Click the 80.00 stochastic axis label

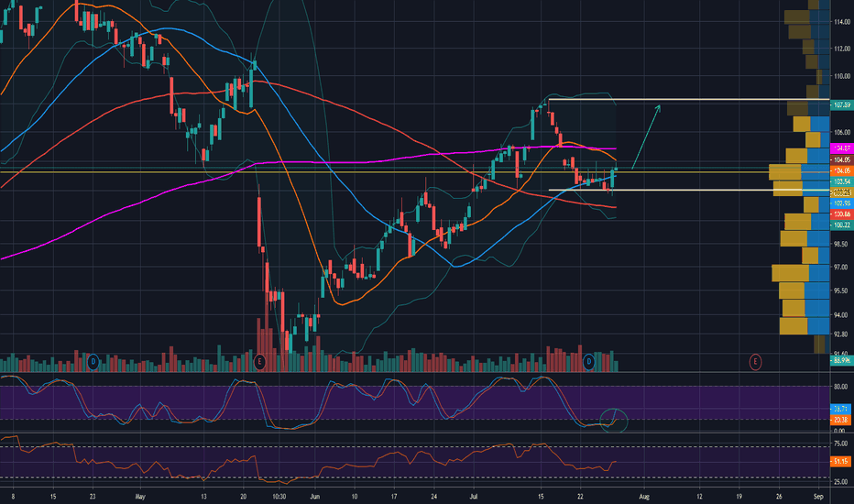(x=840, y=387)
